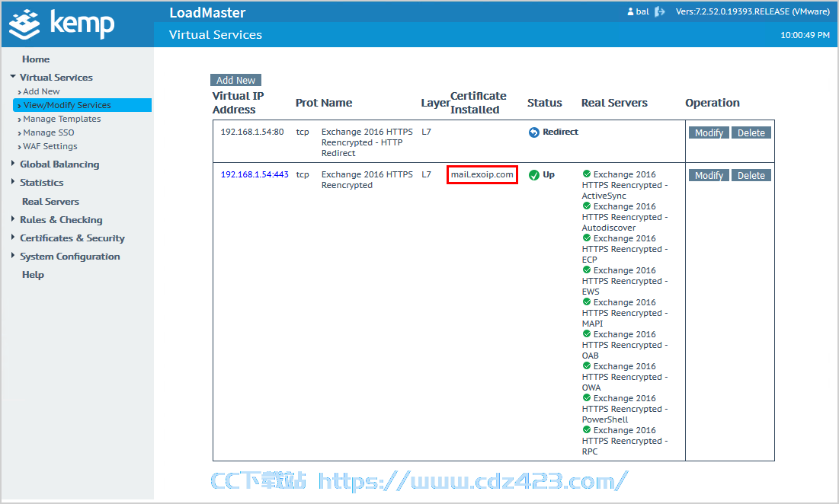The image size is (839, 504).
Task: Click green check for MAPI real server
Action: 587,302
